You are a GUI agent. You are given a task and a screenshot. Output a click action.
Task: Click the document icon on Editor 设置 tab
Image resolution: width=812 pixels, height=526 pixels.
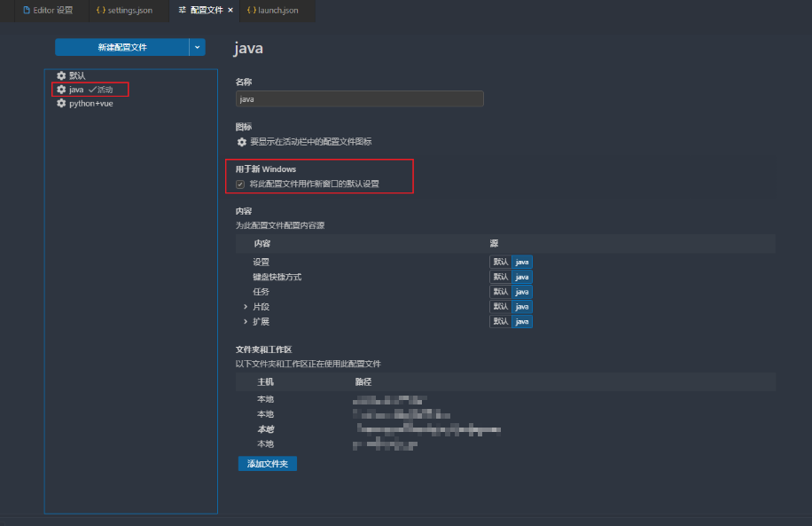pos(28,11)
